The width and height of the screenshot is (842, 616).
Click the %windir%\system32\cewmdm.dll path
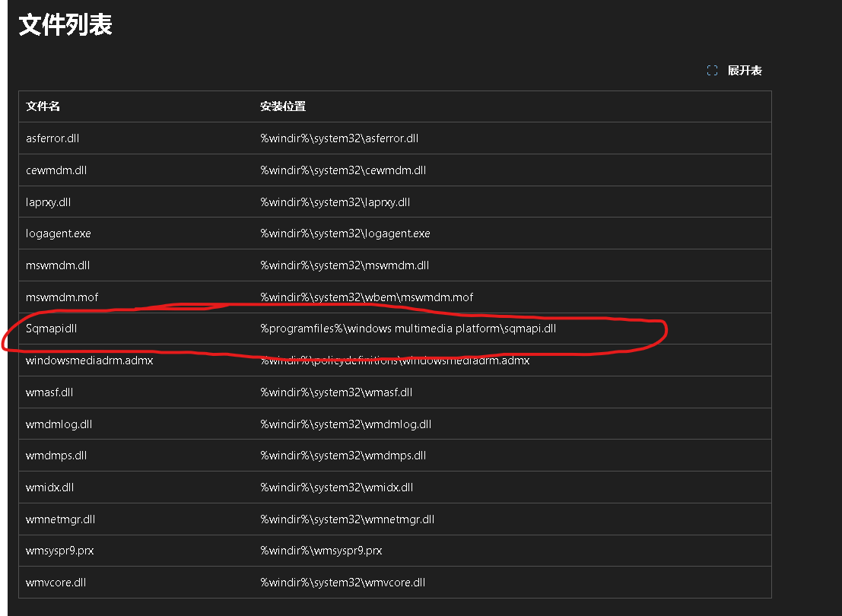343,170
